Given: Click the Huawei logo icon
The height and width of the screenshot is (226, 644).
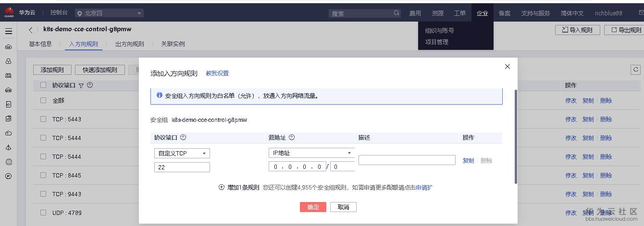Looking at the screenshot, I should (9, 13).
